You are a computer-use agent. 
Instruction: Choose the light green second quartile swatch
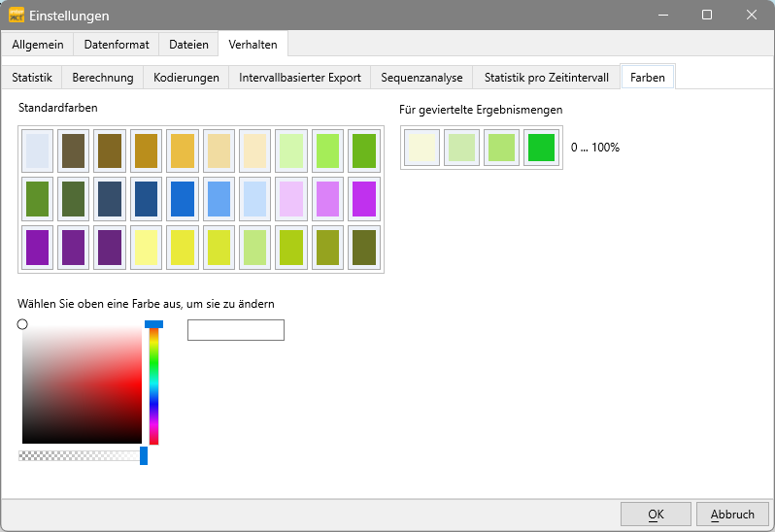click(x=461, y=148)
